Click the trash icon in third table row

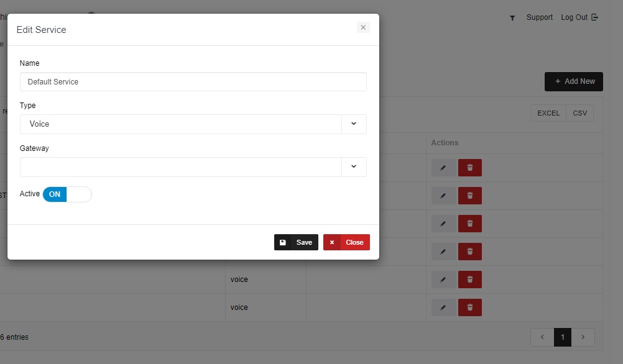(x=470, y=224)
